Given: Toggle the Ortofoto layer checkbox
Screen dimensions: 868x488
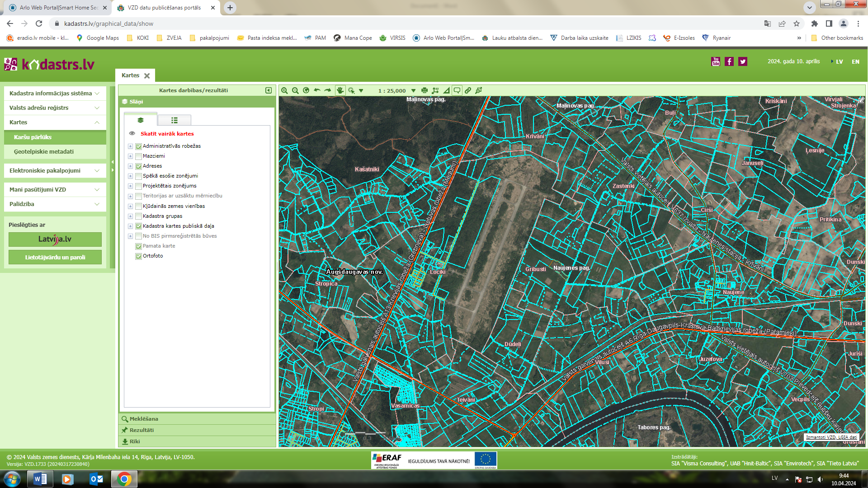Looking at the screenshot, I should click(x=139, y=256).
